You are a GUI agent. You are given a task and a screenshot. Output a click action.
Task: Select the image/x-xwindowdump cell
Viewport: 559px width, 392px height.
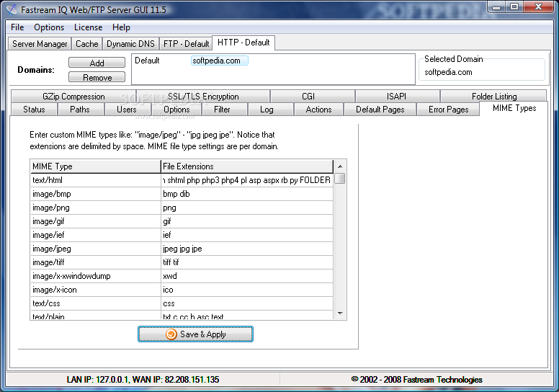(x=96, y=276)
